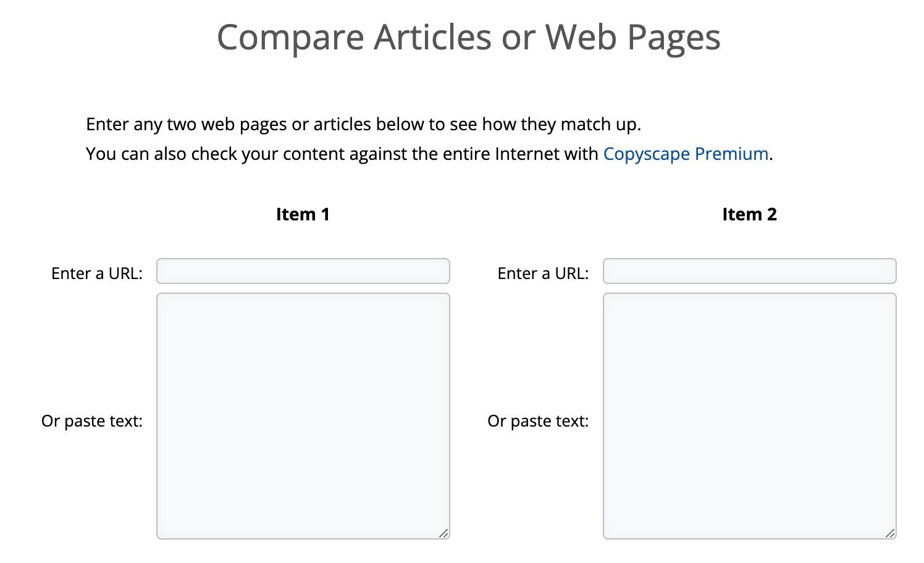924x563 pixels.
Task: Select the Copyscape Premium hyperlink text
Action: (686, 154)
